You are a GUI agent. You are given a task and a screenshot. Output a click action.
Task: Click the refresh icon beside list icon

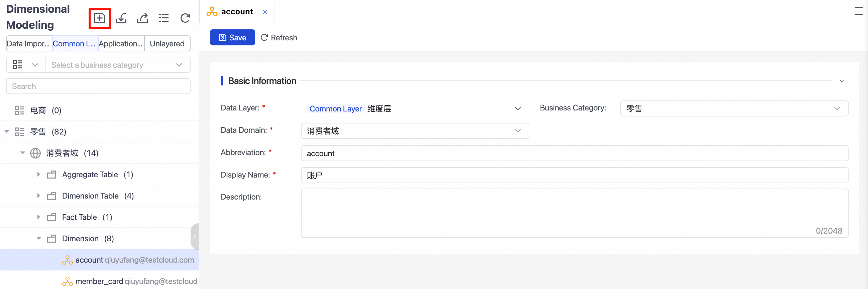pos(185,18)
